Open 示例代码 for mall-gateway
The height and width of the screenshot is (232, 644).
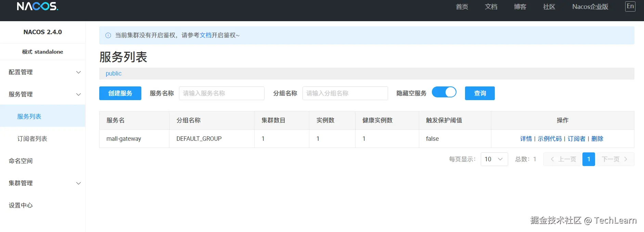[x=550, y=139]
